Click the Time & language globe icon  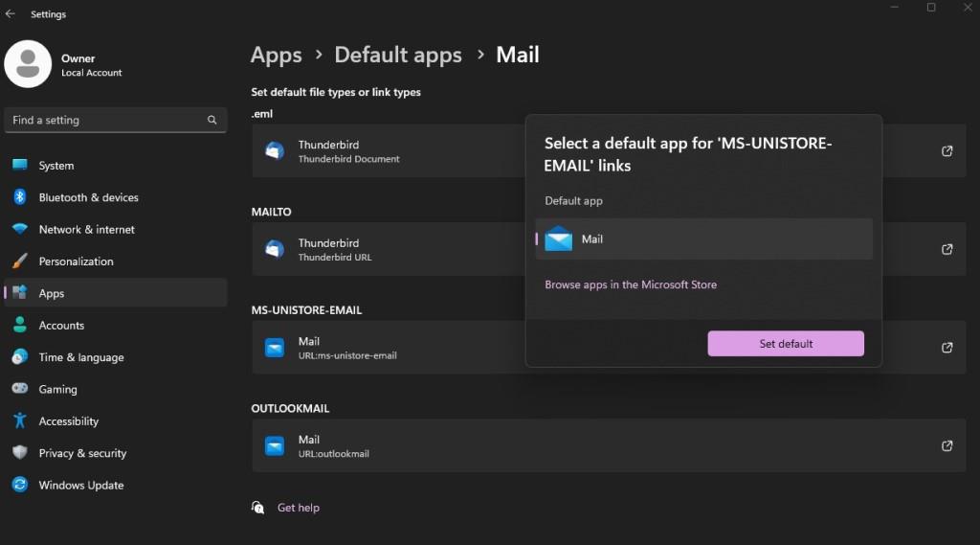[20, 356]
